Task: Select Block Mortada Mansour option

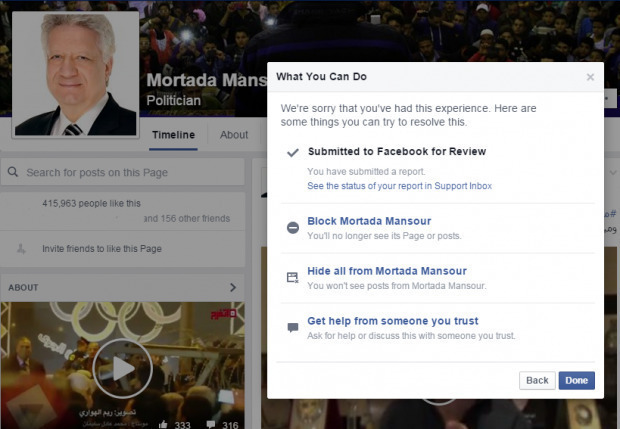Action: point(369,221)
